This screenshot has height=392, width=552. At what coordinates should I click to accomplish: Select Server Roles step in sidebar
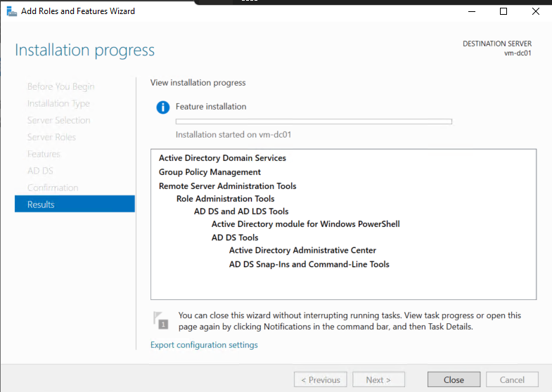coord(51,137)
